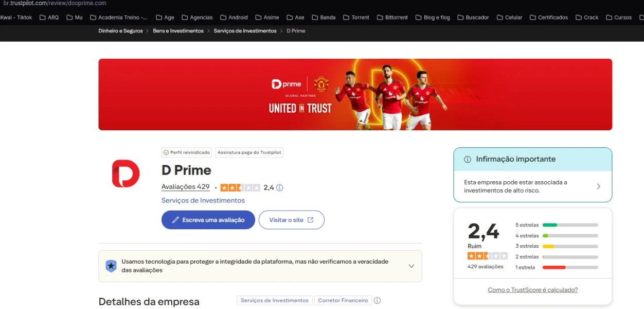The height and width of the screenshot is (309, 644).
Task: Open the high-risk investment warning arrow
Action: 598,186
